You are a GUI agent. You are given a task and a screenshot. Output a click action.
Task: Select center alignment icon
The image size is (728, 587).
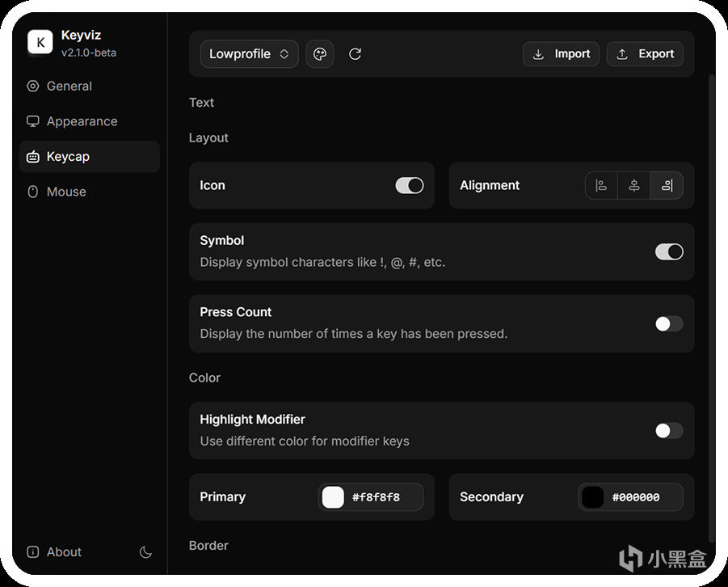point(633,185)
